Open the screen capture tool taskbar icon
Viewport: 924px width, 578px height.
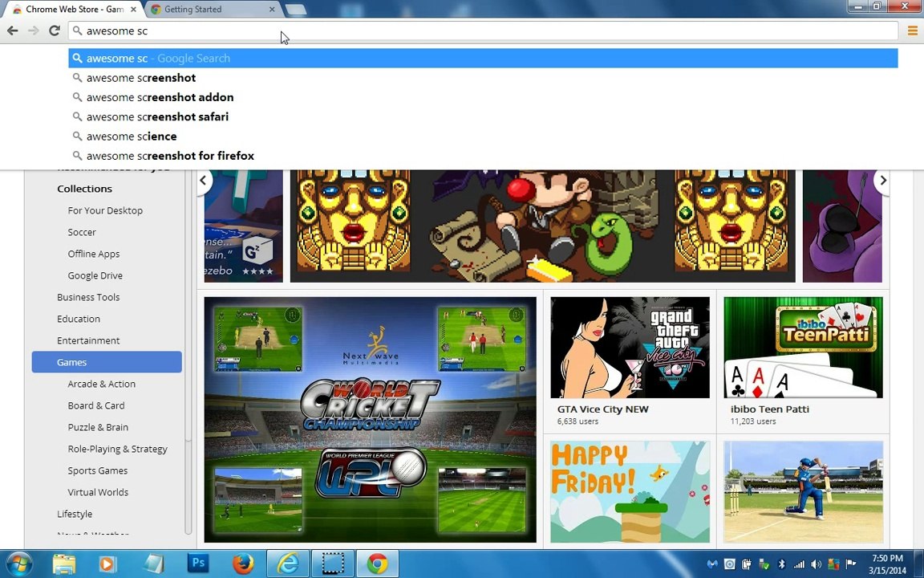(332, 564)
